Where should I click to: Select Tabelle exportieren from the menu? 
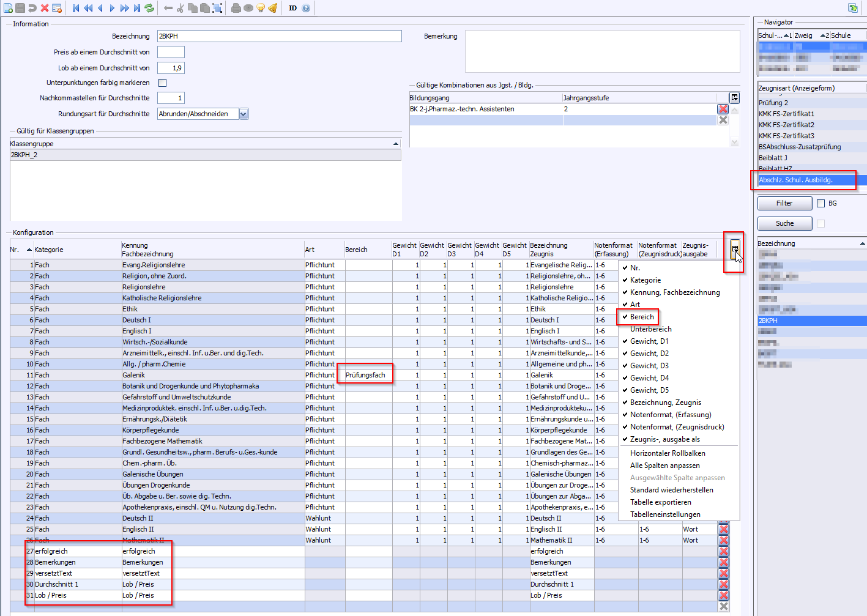(660, 502)
